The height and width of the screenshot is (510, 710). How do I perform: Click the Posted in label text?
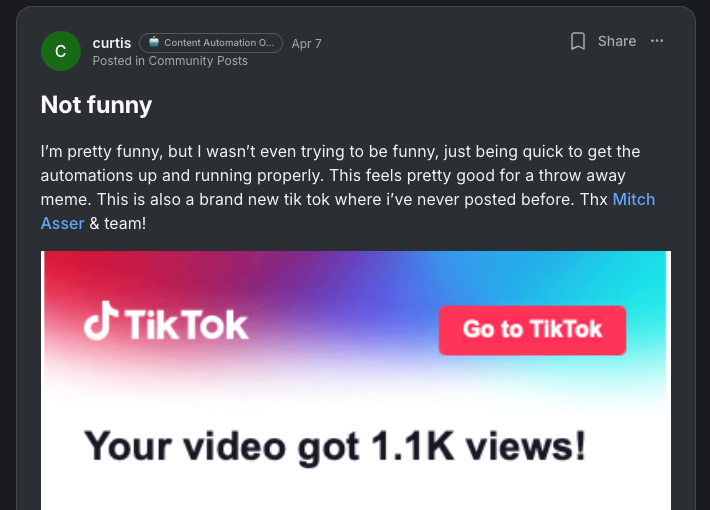tap(119, 61)
